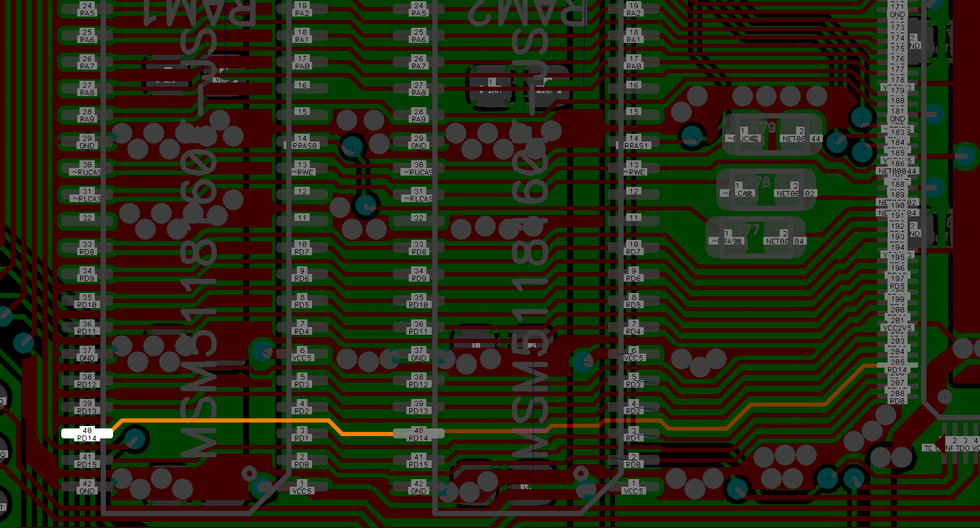Select RAM2 pad 14 ~RRAS1
The width and height of the screenshot is (980, 528).
pyautogui.click(x=634, y=142)
